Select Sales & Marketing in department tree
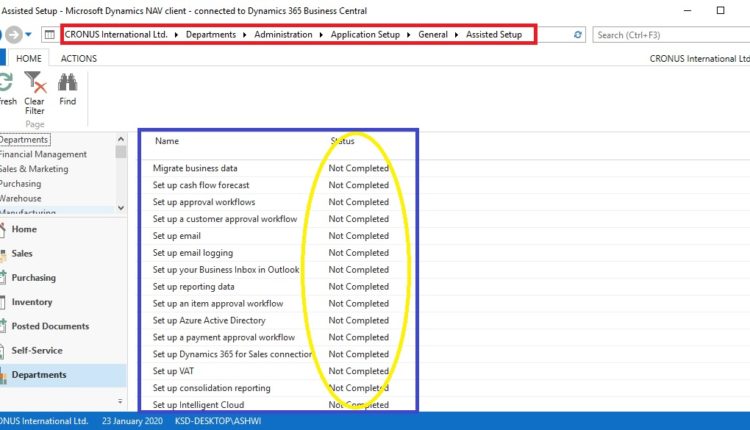 point(33,169)
